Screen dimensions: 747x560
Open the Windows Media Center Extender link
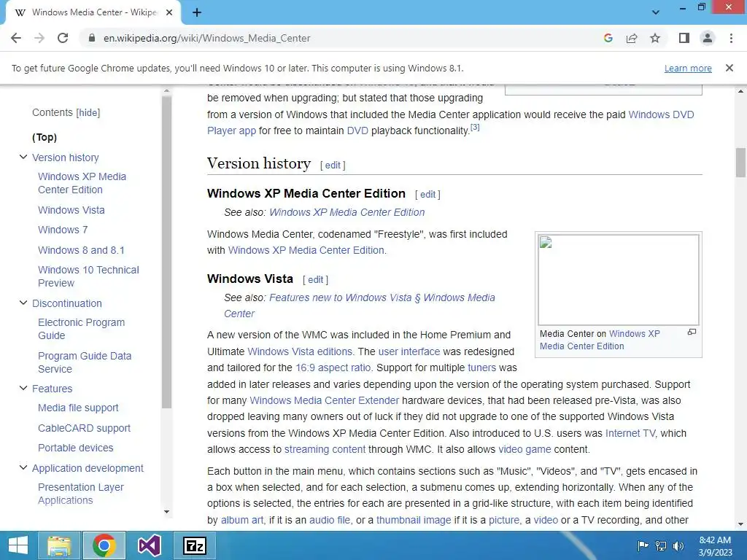324,401
